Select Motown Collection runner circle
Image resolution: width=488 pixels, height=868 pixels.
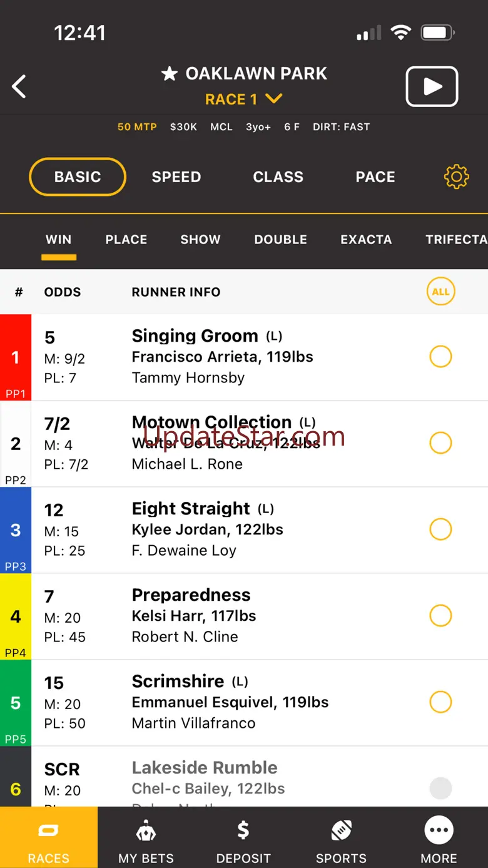click(440, 443)
